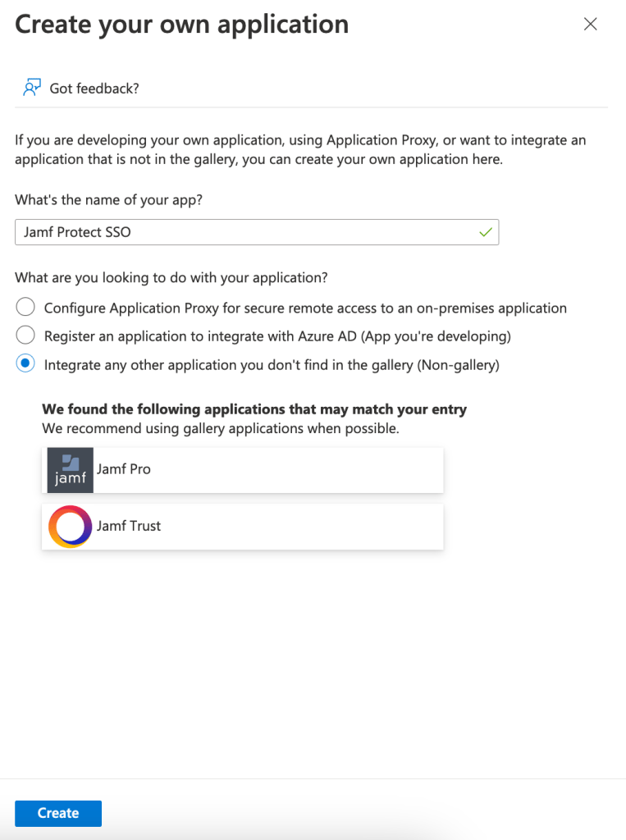Viewport: 626px width, 840px height.
Task: Select Configure Application Proxy radio option
Action: coord(25,308)
